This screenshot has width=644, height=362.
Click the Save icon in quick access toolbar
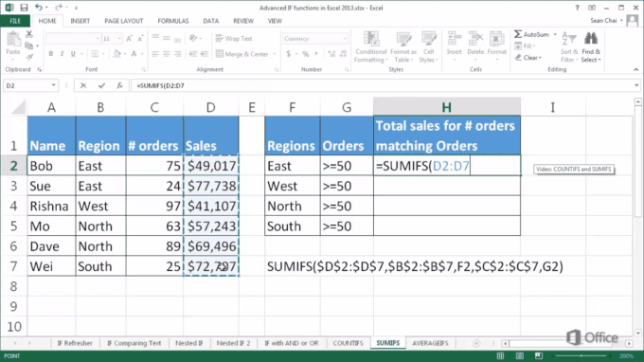pos(24,8)
